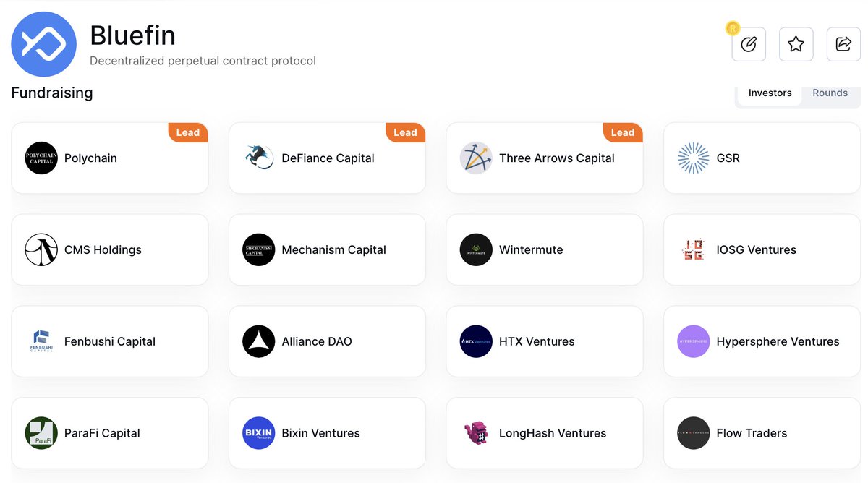Click the Hypersphere Ventures purple logo
Screen dimensions: 868x483
(x=693, y=341)
